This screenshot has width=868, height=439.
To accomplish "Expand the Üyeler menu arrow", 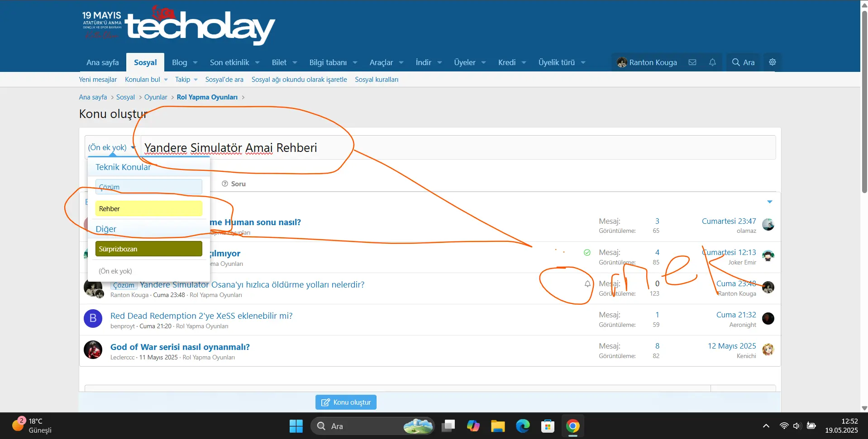I will click(483, 62).
